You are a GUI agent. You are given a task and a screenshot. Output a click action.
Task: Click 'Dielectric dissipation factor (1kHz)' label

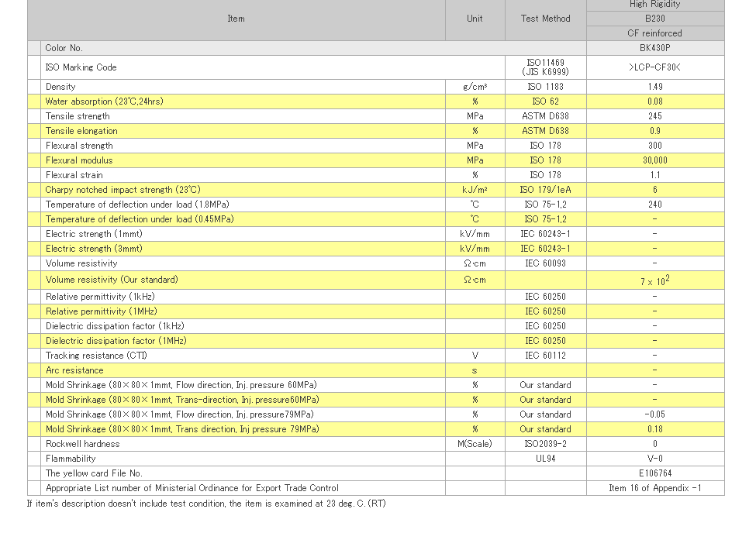click(x=115, y=326)
